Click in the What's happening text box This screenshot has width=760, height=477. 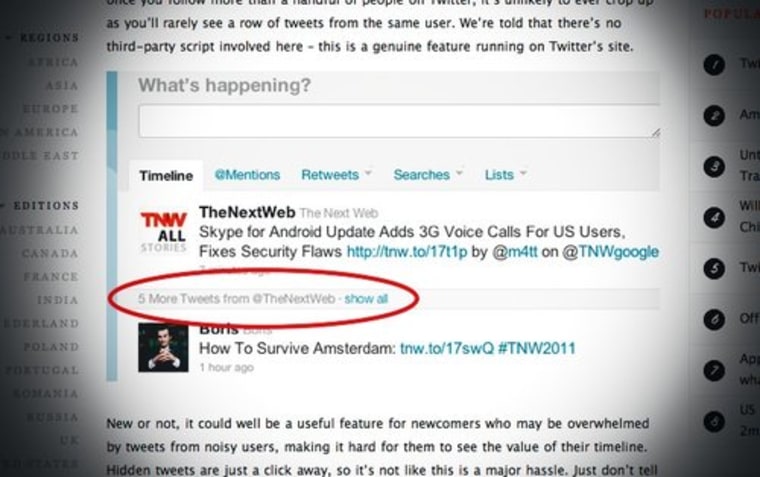click(x=399, y=121)
